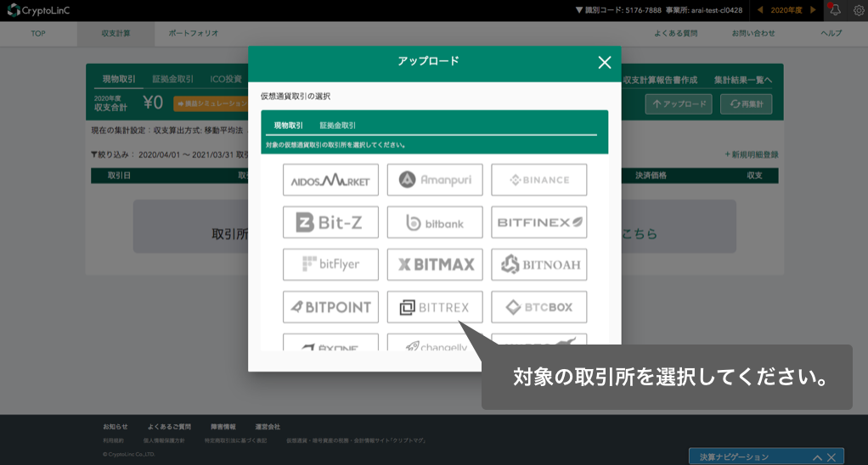Click the 収支 column header
The height and width of the screenshot is (465, 868).
coord(754,176)
